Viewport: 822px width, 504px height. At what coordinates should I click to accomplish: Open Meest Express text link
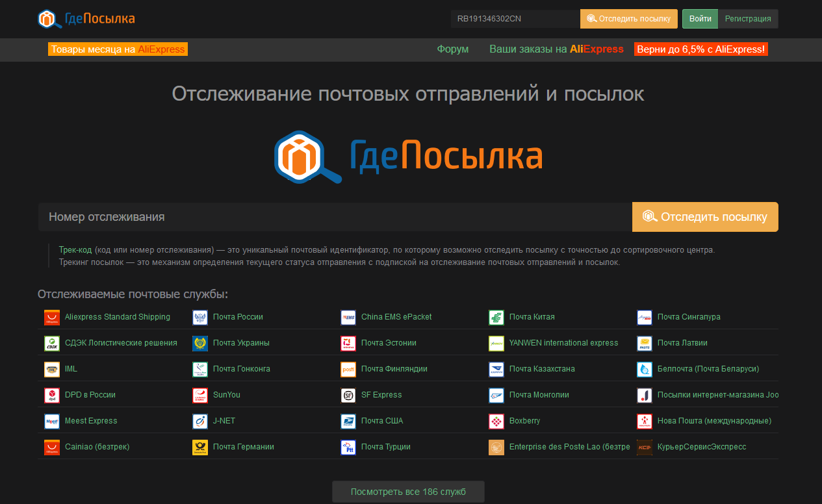coord(91,421)
